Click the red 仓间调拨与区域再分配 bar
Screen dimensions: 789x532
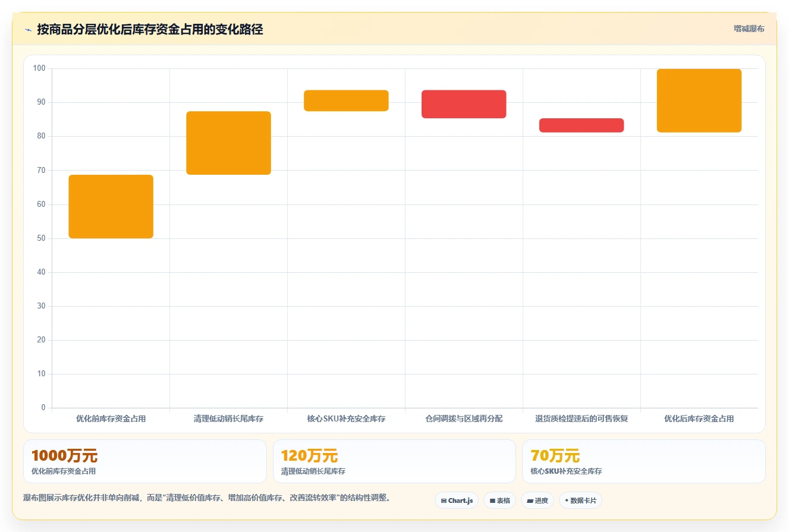point(464,104)
